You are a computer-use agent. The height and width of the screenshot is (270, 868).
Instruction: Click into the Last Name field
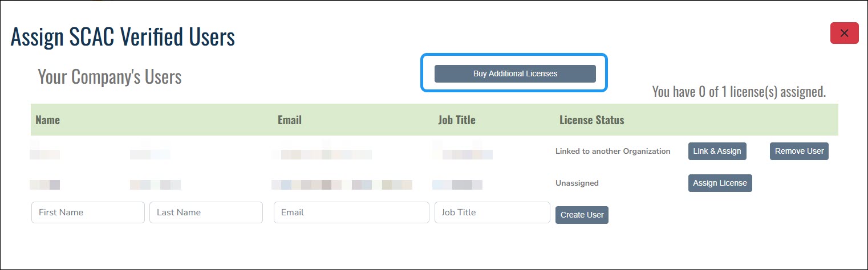pos(206,212)
